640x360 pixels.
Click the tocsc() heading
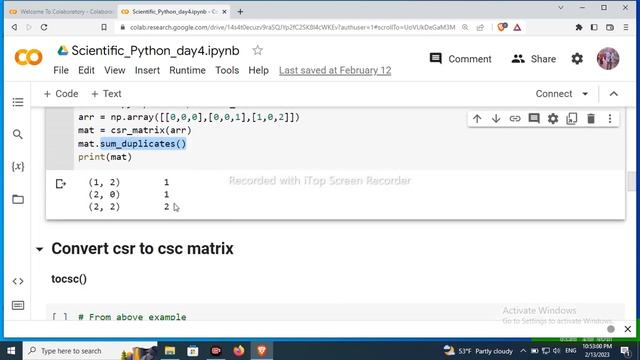69,279
